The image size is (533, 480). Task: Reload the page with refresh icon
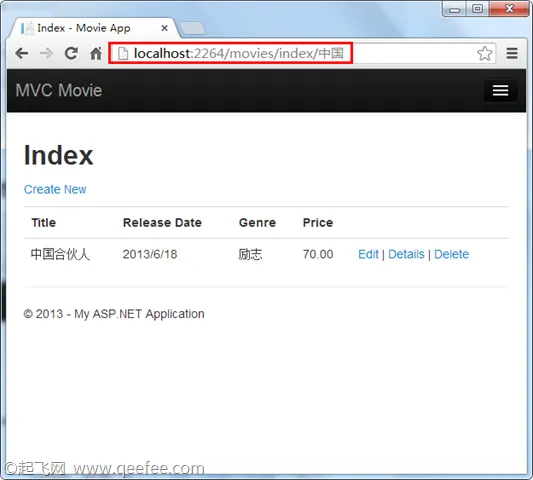pyautogui.click(x=71, y=53)
